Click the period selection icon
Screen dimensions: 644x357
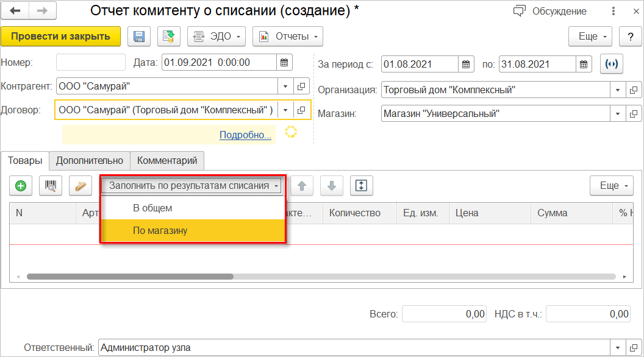click(x=612, y=64)
